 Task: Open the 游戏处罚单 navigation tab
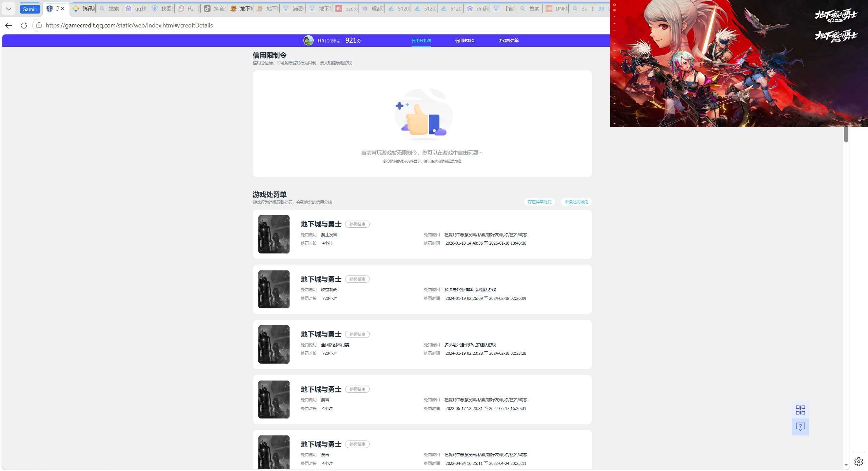point(509,41)
